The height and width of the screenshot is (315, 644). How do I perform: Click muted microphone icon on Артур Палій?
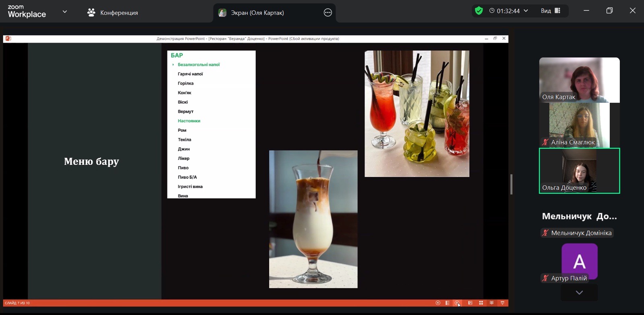[x=545, y=278]
